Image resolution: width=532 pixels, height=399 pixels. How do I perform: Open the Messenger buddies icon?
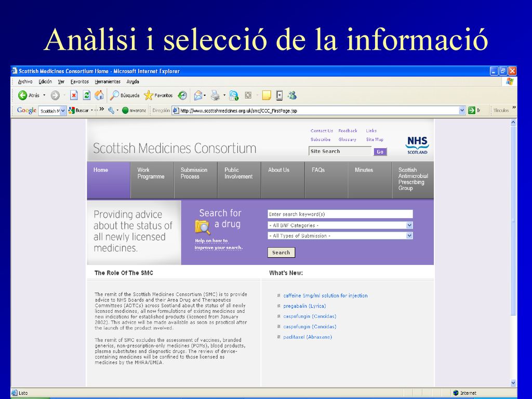[x=292, y=96]
